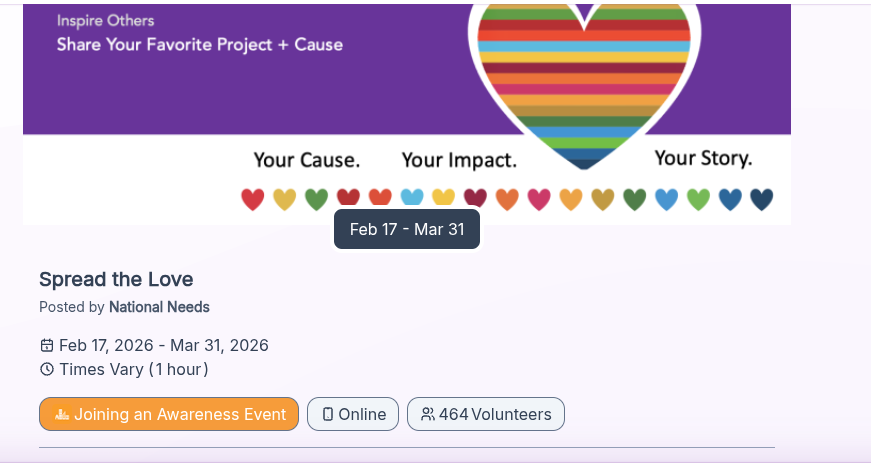The image size is (871, 463).
Task: Click the first red heart in the row
Action: 253,199
